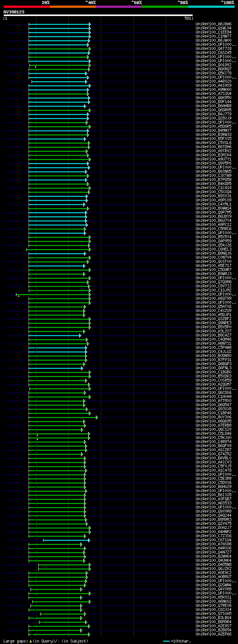Click the UniRef100_Q6DRH5 label
The image size is (238, 644).
[x=213, y=110]
